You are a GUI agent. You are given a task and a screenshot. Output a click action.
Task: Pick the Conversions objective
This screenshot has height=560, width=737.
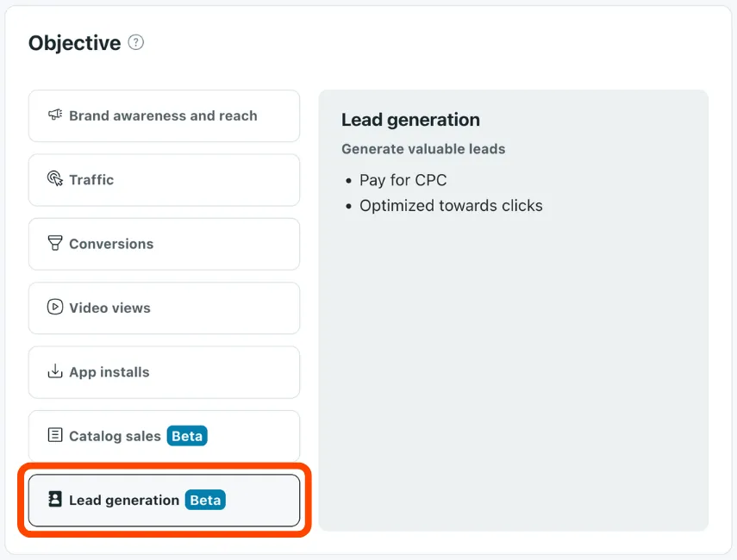pyautogui.click(x=164, y=244)
